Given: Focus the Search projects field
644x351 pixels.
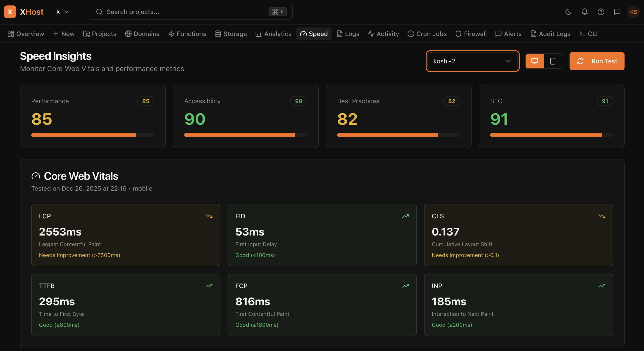Looking at the screenshot, I should tap(185, 12).
